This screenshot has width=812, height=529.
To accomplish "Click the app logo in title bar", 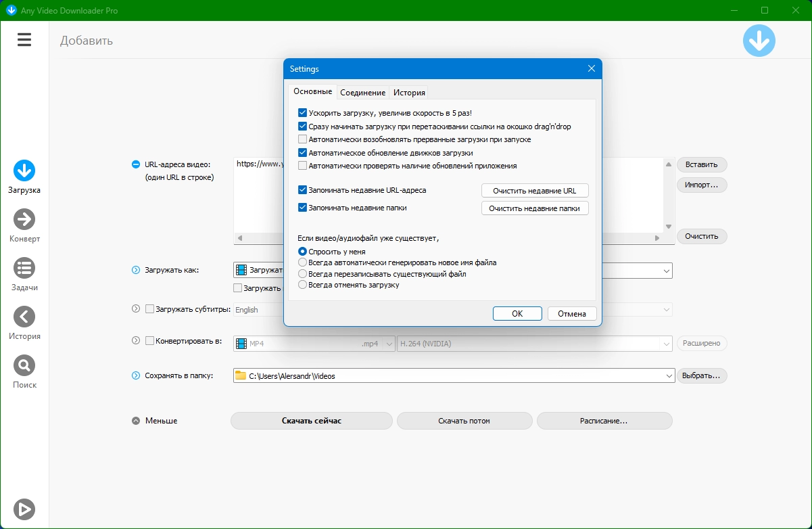I will (x=11, y=10).
